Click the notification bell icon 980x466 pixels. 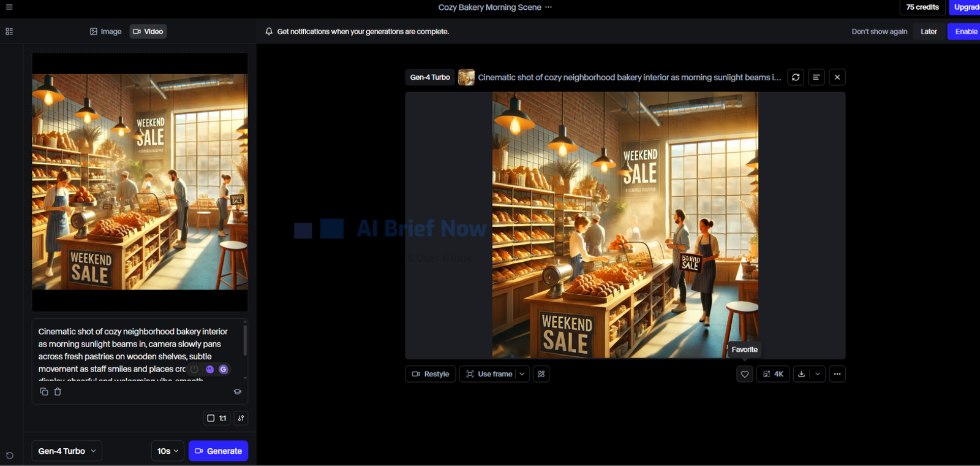(x=269, y=31)
